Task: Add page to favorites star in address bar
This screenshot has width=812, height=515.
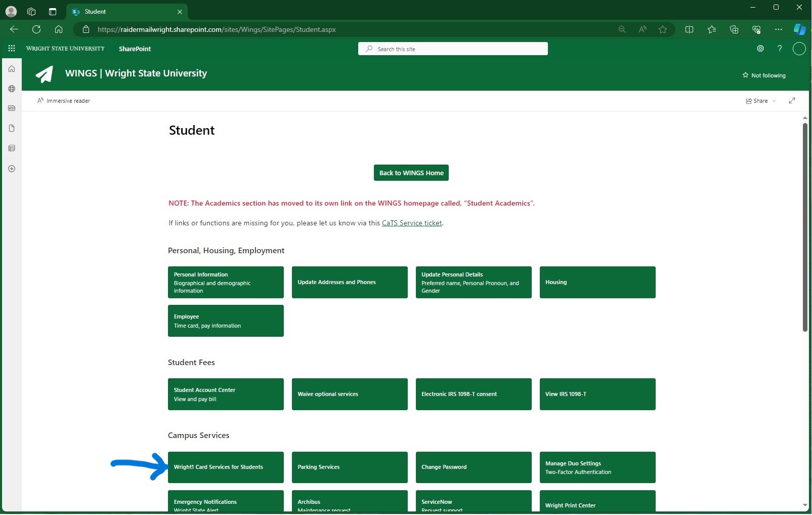Action: tap(663, 29)
